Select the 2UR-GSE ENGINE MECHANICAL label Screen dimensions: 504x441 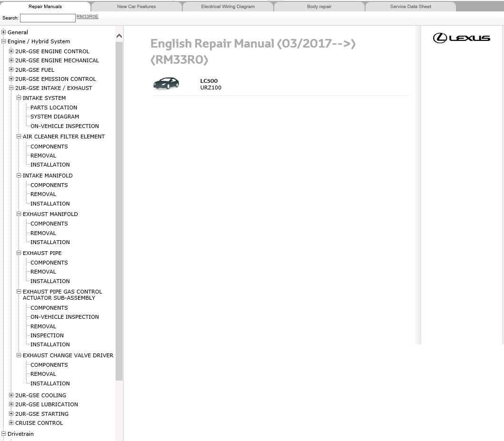[57, 60]
